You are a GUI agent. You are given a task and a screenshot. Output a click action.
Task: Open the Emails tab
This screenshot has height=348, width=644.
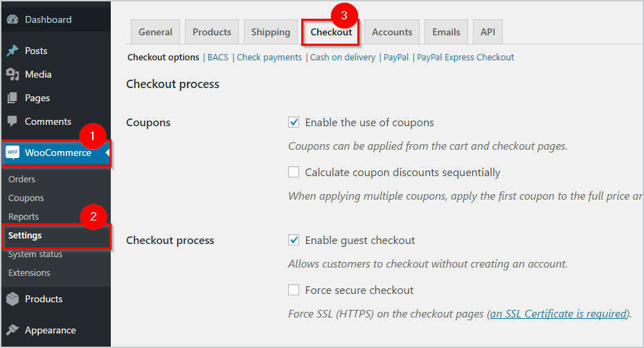[x=446, y=32]
